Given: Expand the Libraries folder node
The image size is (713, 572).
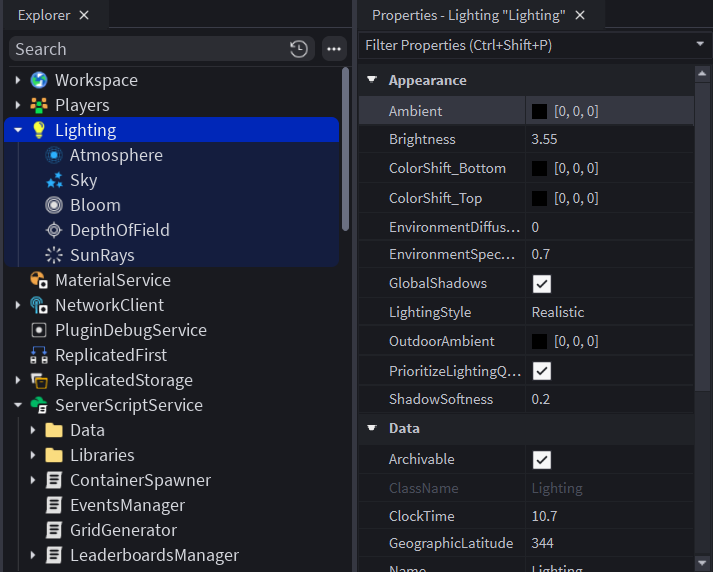Looking at the screenshot, I should (x=33, y=455).
